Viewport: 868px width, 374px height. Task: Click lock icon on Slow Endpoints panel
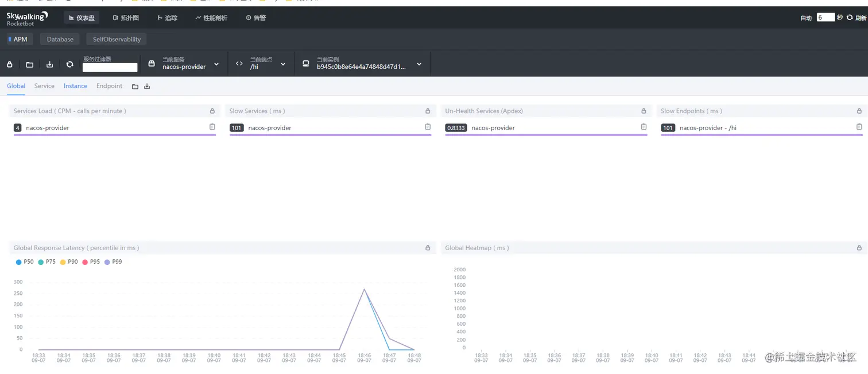859,111
